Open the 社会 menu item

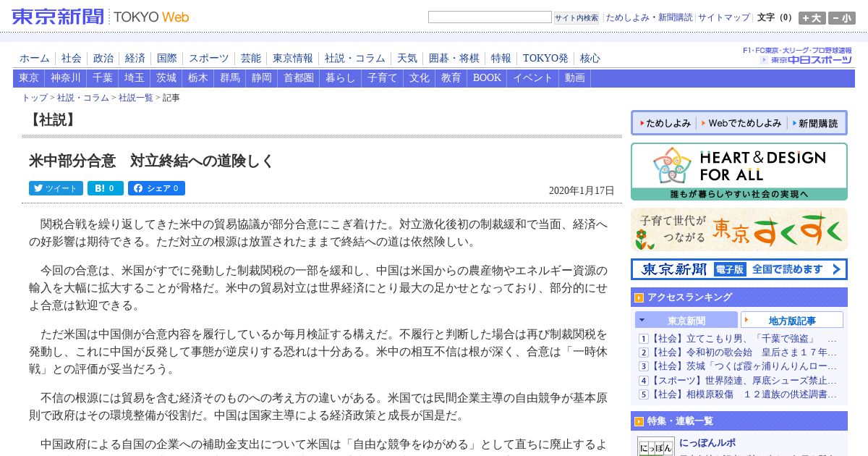72,59
